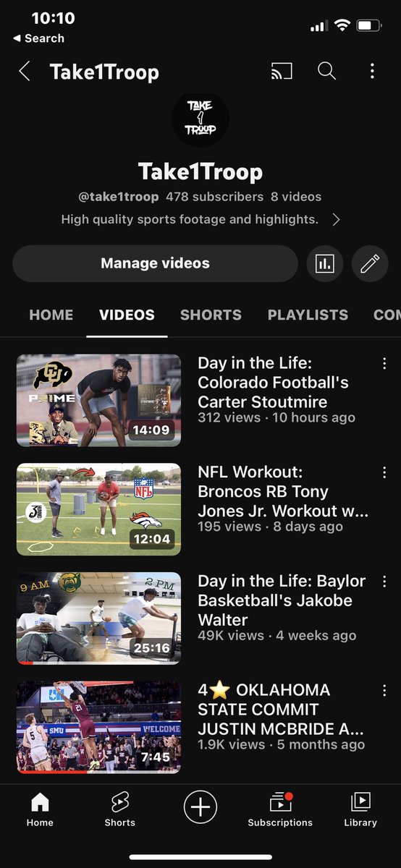
Task: Play Broncos workout 12:04 thumbnail
Action: [x=98, y=509]
